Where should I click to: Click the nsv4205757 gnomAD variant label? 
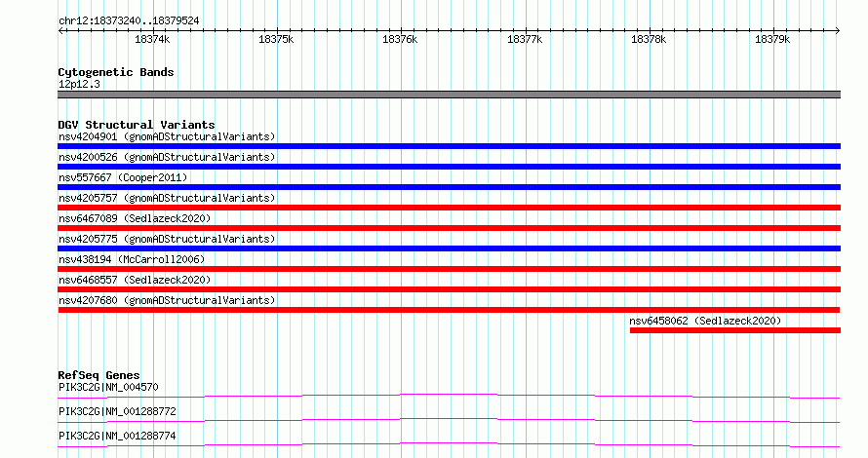(167, 198)
